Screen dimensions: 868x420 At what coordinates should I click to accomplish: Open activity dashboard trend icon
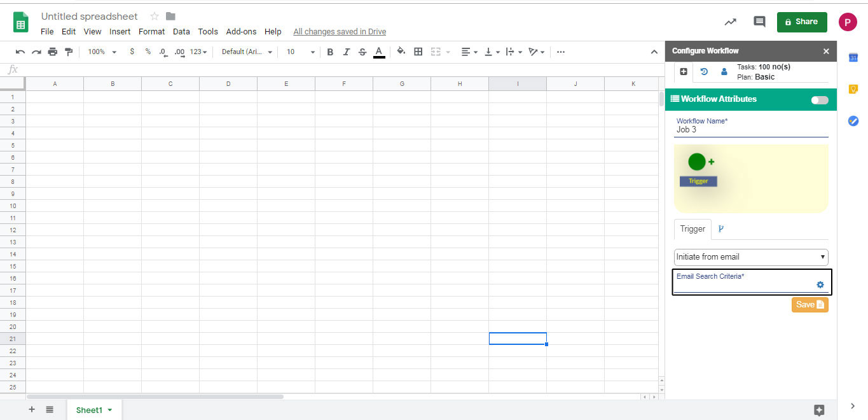coord(731,22)
